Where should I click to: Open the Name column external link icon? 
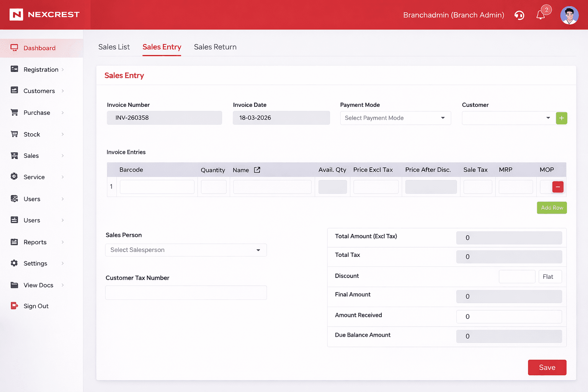pos(256,170)
